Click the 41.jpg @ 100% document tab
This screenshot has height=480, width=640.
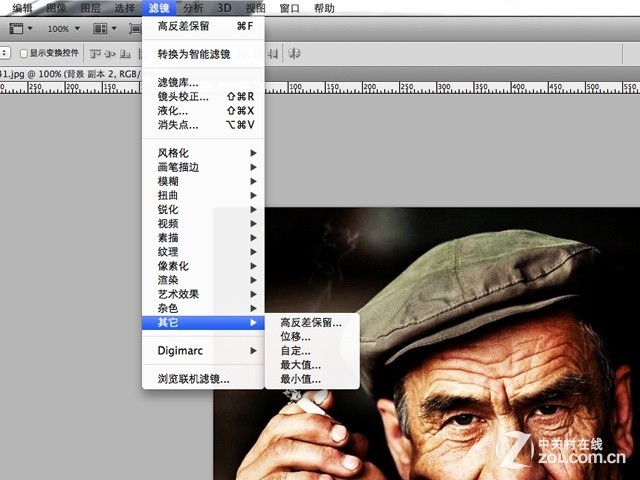coord(70,74)
